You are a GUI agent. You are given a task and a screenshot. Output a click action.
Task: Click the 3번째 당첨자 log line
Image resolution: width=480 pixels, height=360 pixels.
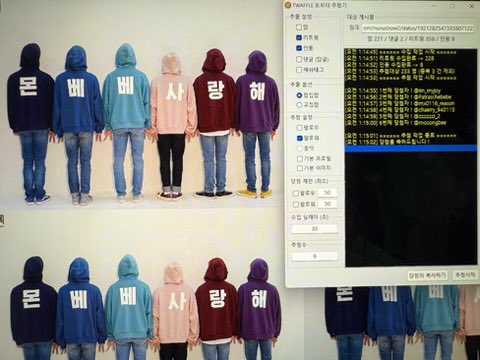click(400, 103)
